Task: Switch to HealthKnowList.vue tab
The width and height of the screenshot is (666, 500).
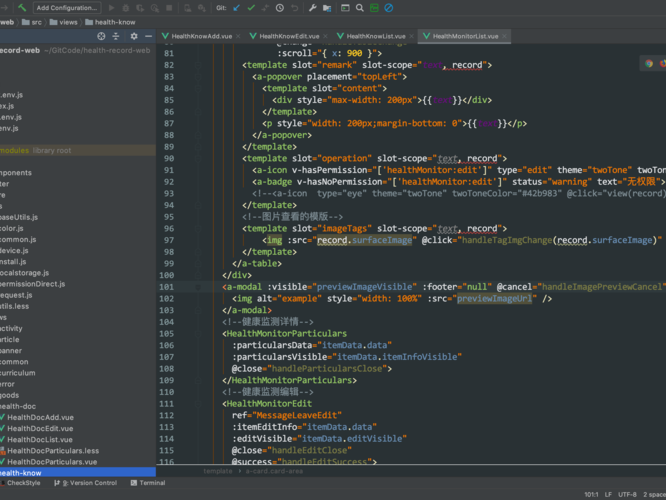Action: coord(376,36)
